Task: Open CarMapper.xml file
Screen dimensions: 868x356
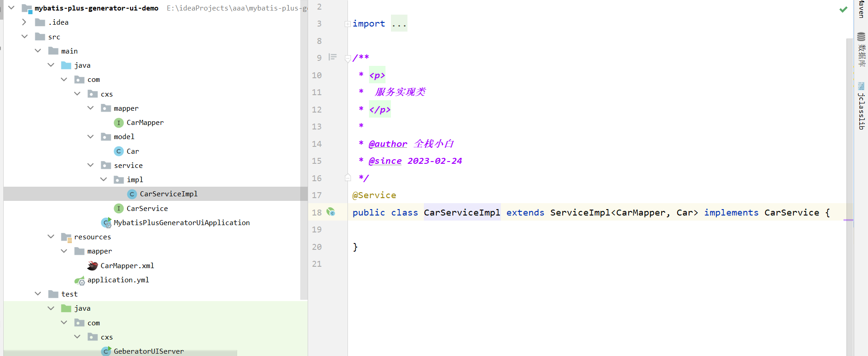Action: (x=127, y=265)
